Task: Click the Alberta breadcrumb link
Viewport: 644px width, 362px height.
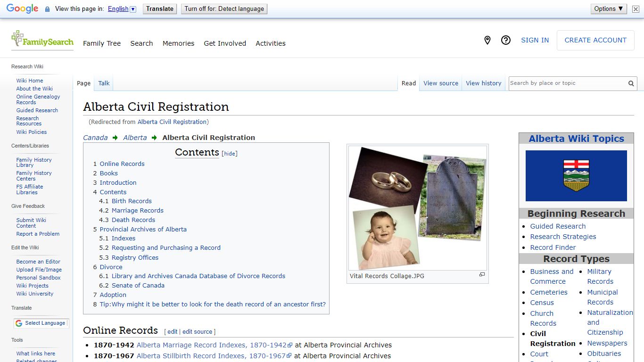Action: click(135, 138)
